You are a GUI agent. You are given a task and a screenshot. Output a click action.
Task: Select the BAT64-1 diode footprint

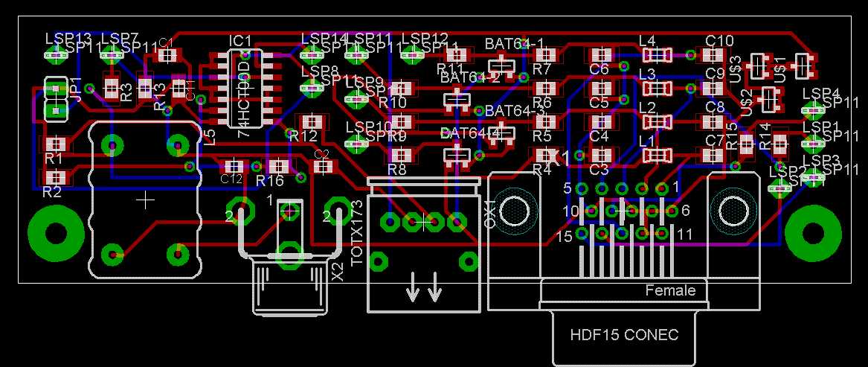(x=504, y=66)
